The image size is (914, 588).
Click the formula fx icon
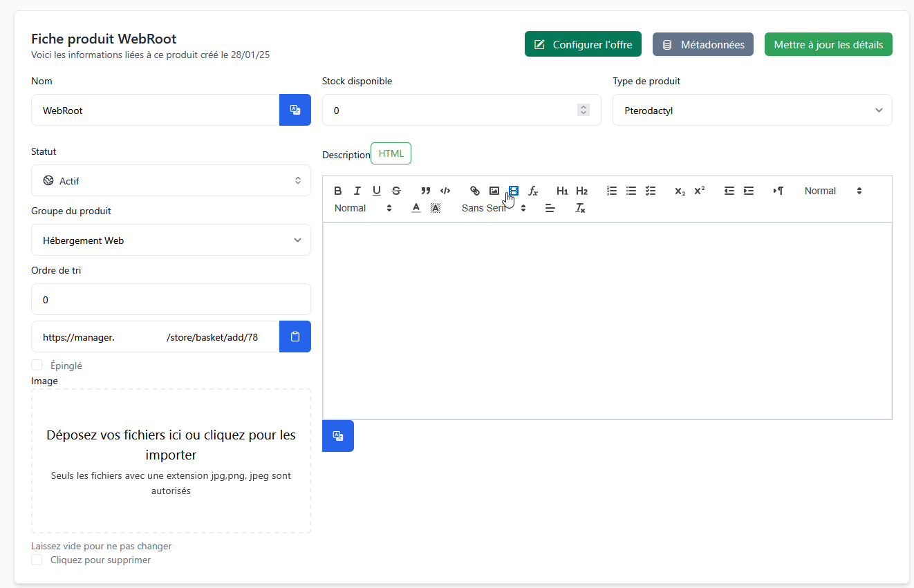[533, 191]
